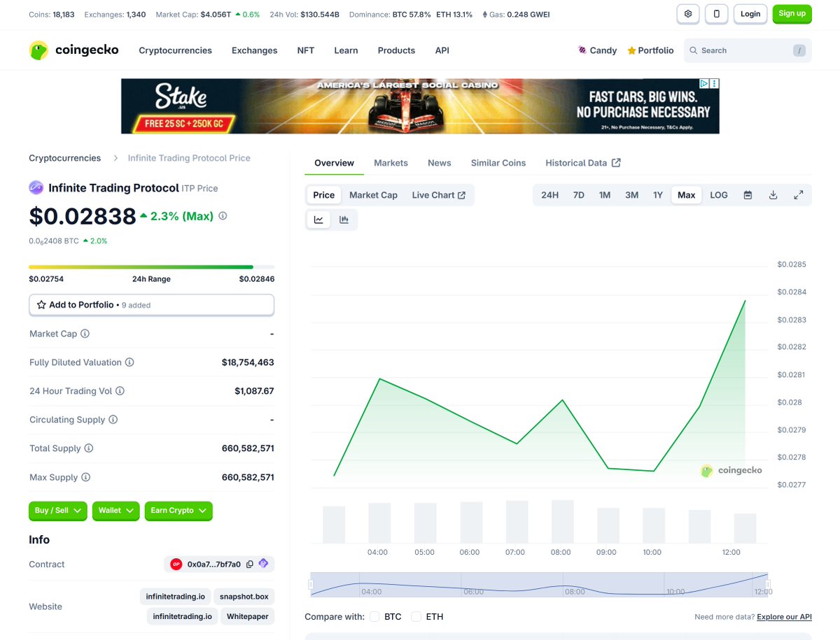Click the purple icon beside contract copy
840x640 pixels.
pos(263,564)
